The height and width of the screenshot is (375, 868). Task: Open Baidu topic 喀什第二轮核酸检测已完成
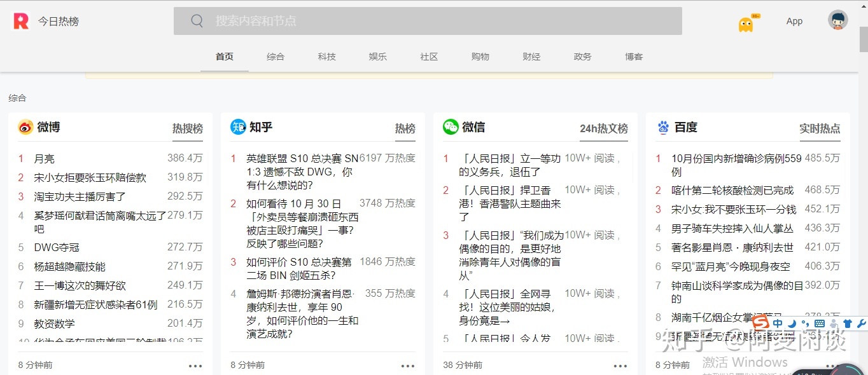[732, 190]
